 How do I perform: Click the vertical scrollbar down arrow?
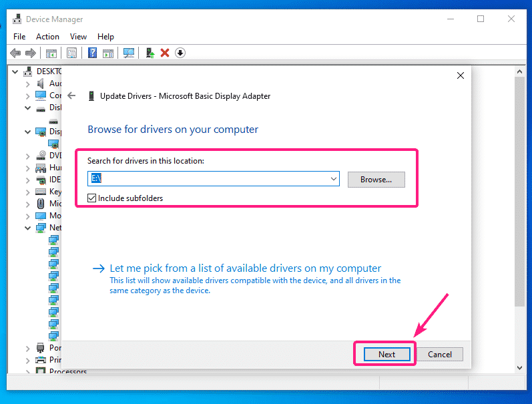[519, 368]
